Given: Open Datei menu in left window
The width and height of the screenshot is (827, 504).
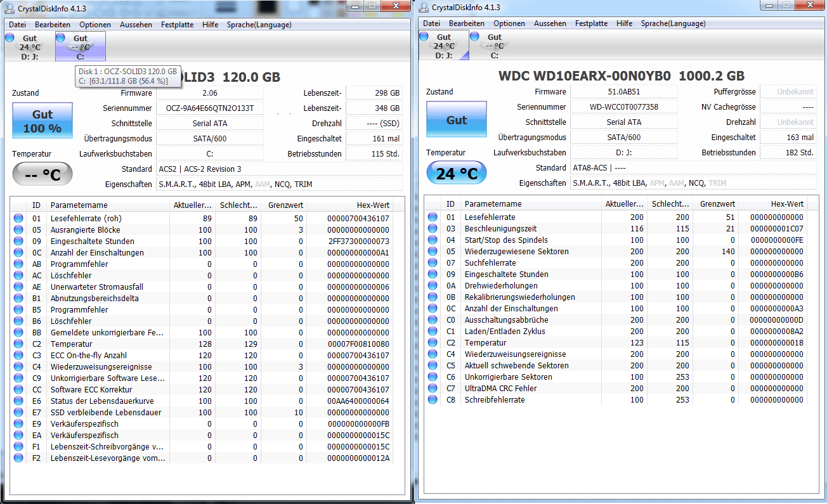Looking at the screenshot, I should tap(18, 25).
